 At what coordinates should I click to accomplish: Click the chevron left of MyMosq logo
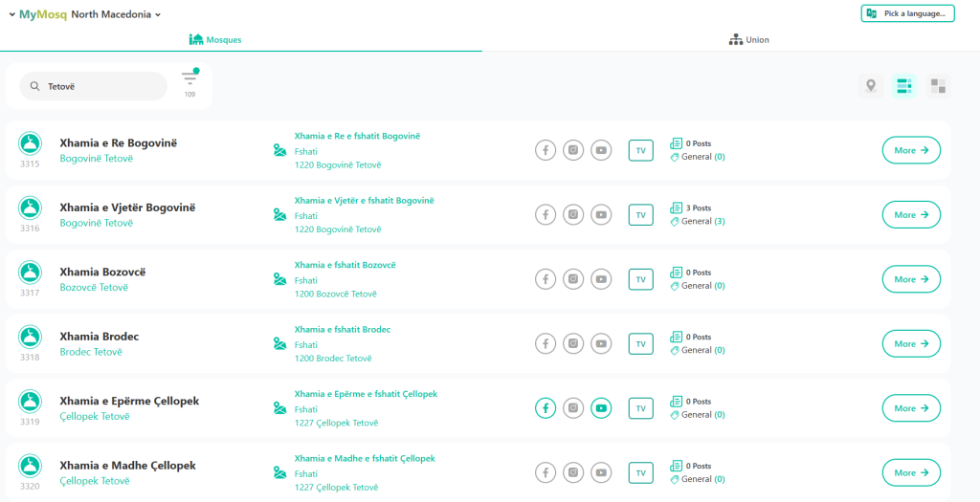(x=9, y=14)
